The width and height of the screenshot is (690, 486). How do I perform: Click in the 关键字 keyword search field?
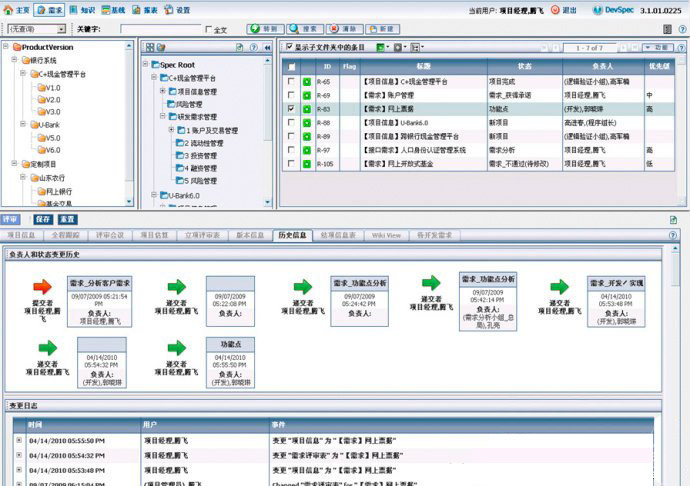pos(148,30)
